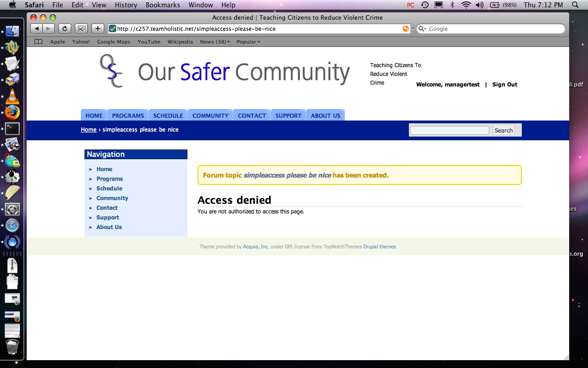Reload the current page
The image size is (588, 368).
point(64,28)
